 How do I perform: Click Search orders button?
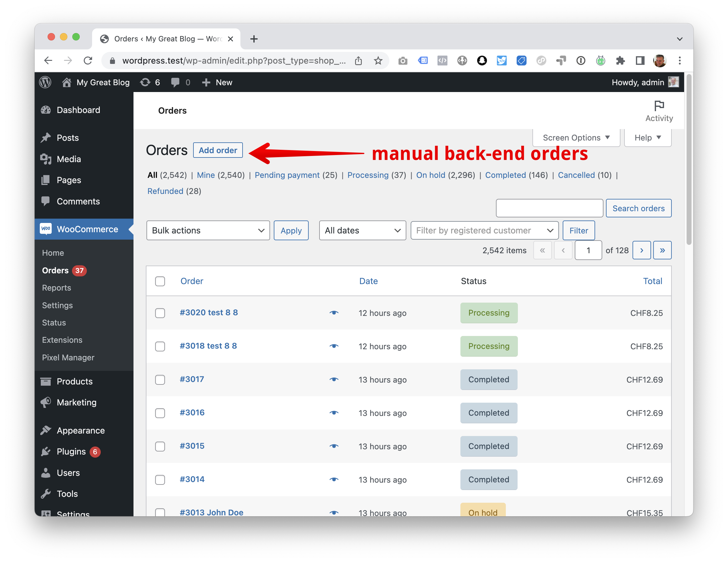pyautogui.click(x=639, y=208)
